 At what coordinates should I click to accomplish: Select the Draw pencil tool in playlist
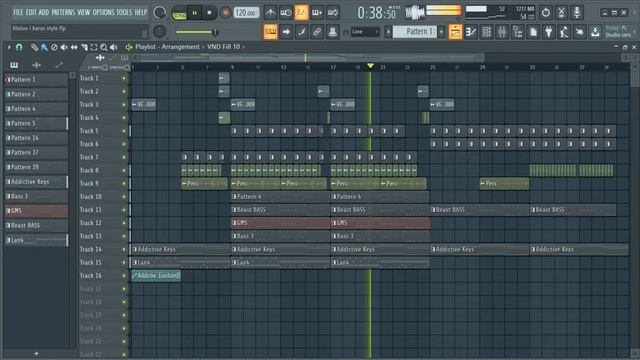[34, 47]
